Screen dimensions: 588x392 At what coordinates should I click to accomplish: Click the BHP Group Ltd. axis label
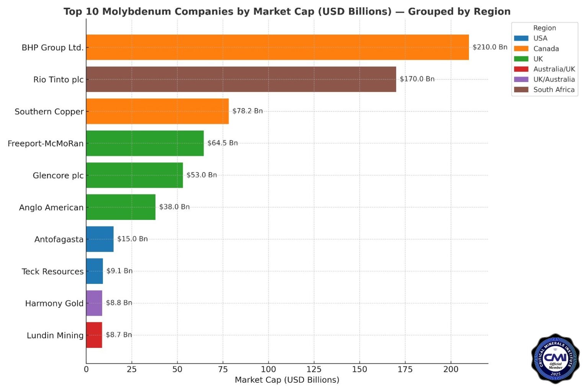[52, 48]
